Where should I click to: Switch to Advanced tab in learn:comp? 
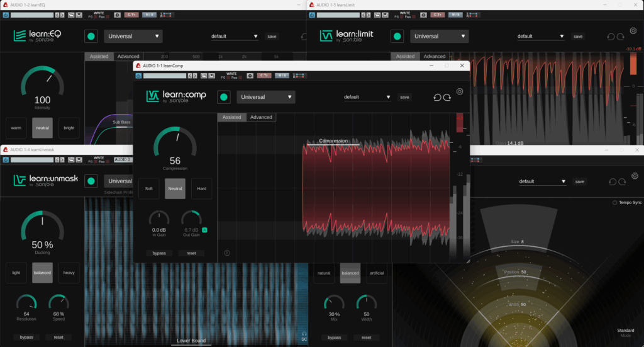click(261, 117)
